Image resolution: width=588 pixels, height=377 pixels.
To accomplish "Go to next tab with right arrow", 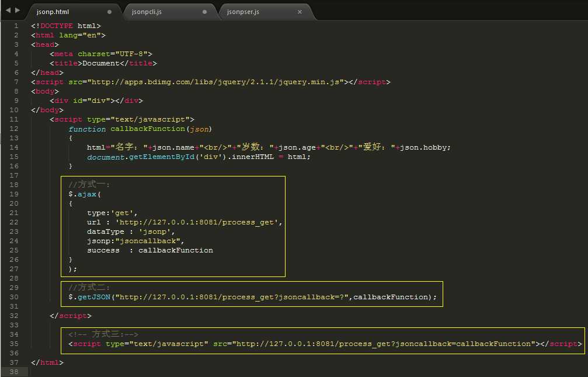I will click(18, 10).
